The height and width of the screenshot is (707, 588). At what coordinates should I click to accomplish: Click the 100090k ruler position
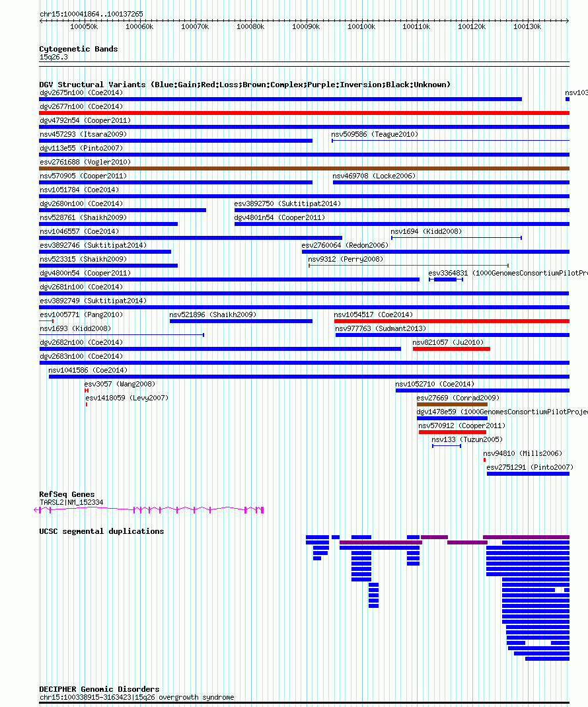[x=306, y=26]
